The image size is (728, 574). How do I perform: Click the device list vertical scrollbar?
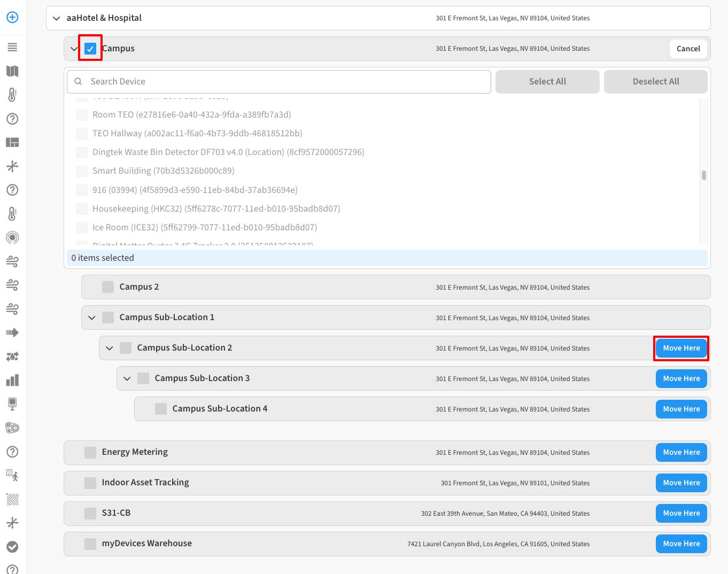(703, 175)
